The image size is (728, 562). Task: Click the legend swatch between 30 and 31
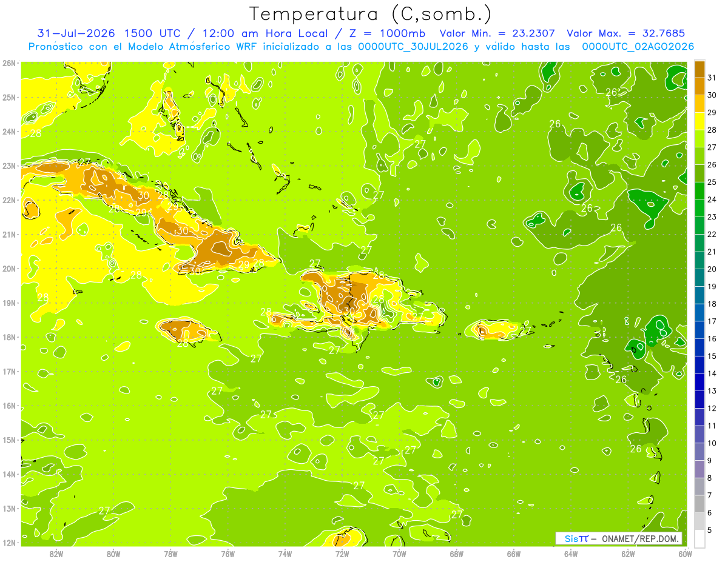699,86
